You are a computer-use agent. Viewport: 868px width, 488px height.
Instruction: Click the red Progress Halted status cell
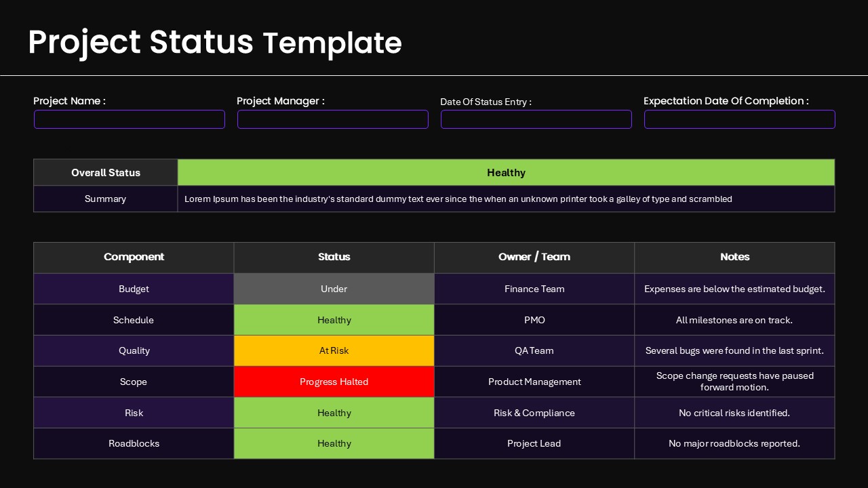[x=334, y=382]
